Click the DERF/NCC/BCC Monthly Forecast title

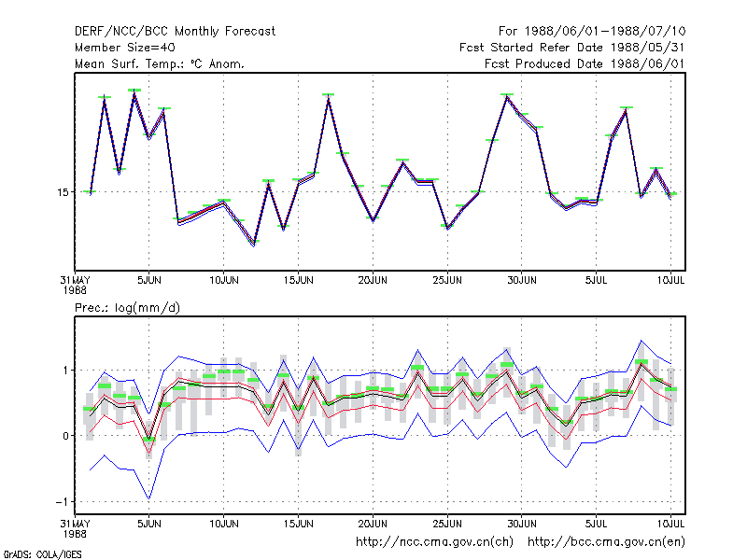[x=175, y=32]
